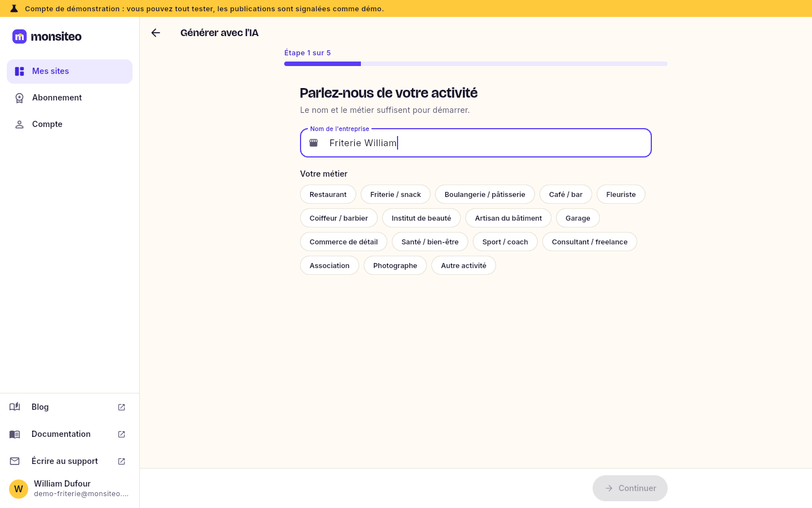The height and width of the screenshot is (508, 812).
Task: Open the Blog link
Action: (69, 407)
